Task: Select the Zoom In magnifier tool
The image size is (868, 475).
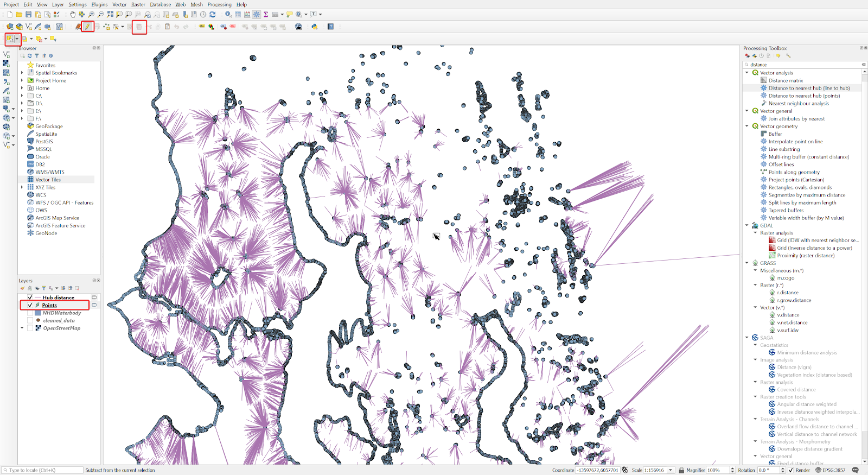Action: tap(91, 15)
